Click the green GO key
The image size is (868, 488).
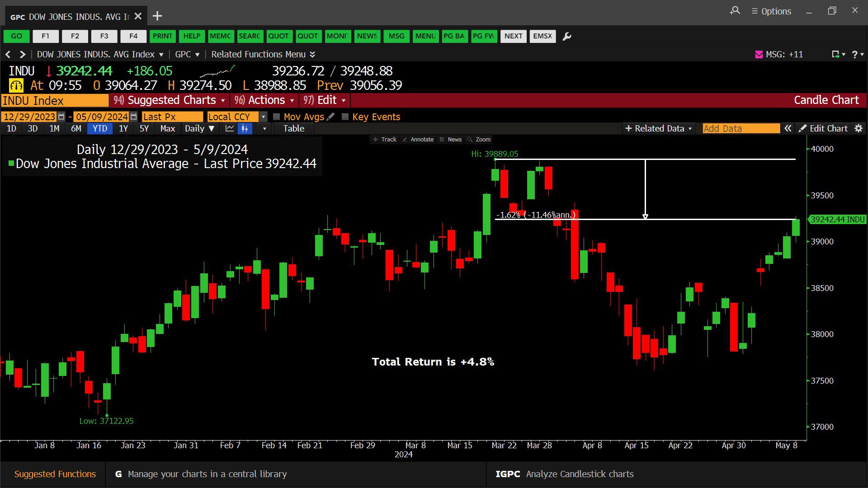pos(17,36)
